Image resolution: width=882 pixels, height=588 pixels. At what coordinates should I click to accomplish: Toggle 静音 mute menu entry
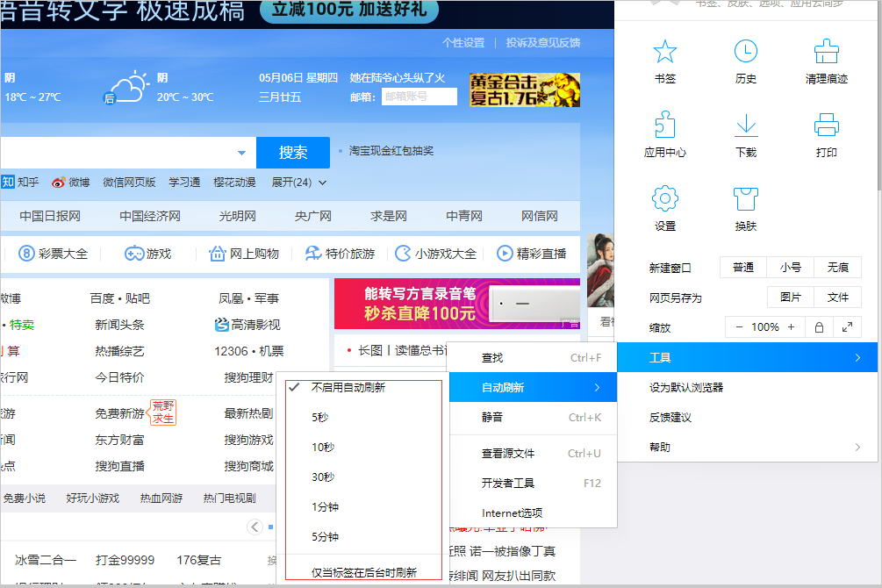click(534, 417)
